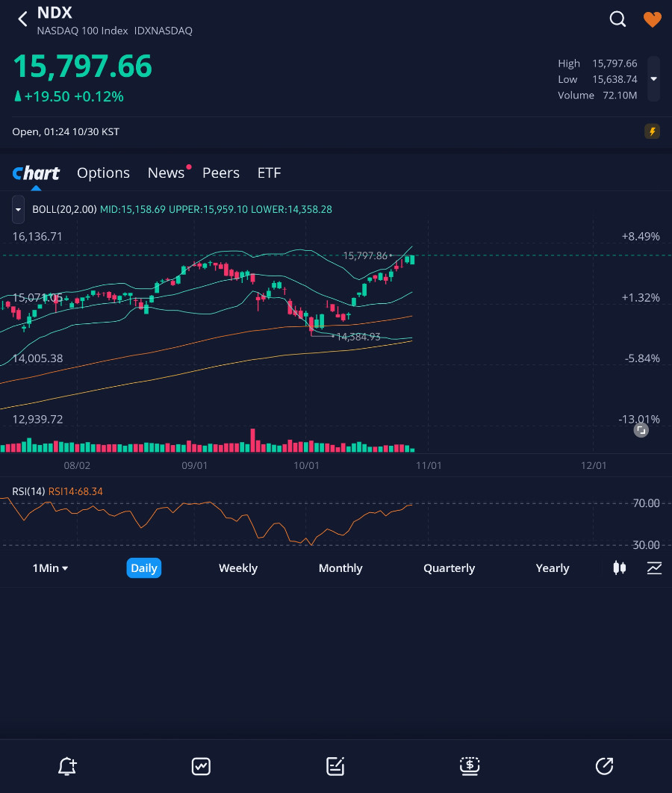The width and height of the screenshot is (672, 793).
Task: Add a price alert with the bell icon
Action: [67, 766]
